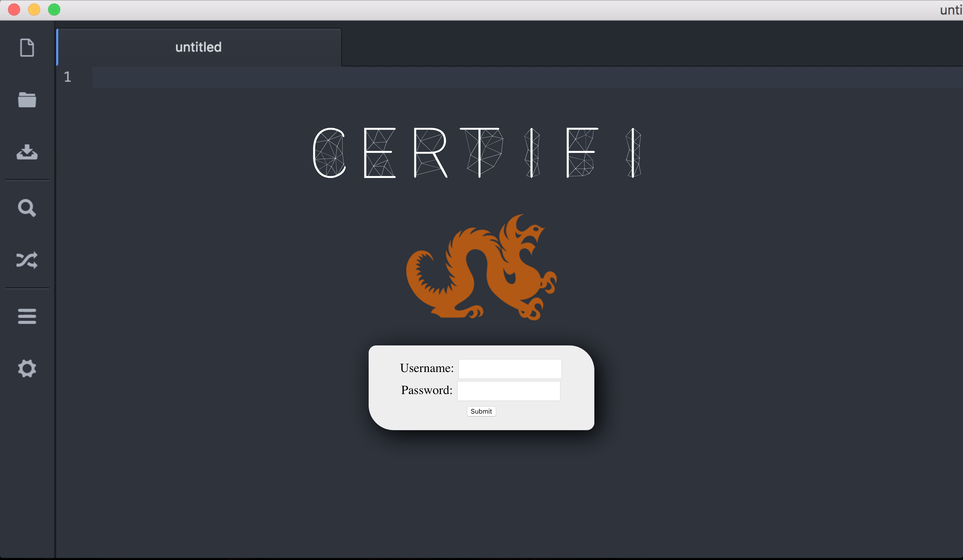Click the shuffle arrows icon
963x560 pixels.
point(27,260)
